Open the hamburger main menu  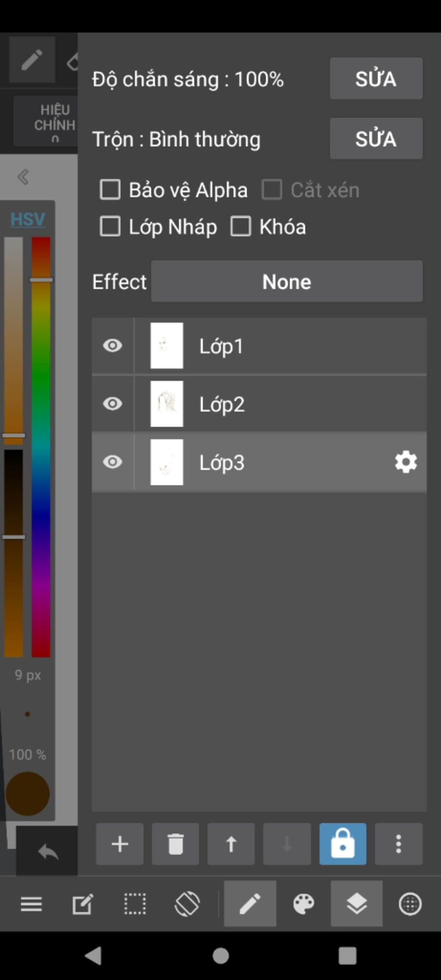point(31,903)
